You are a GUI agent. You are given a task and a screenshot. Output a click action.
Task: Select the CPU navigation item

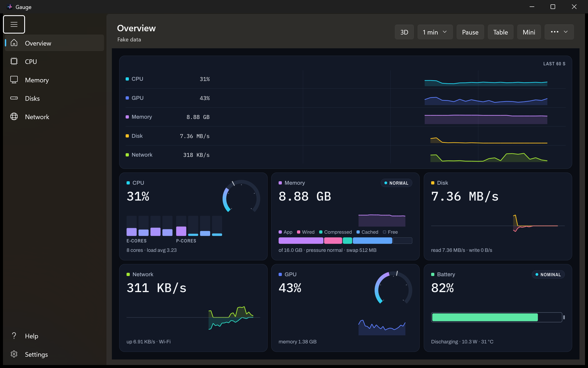(54, 61)
